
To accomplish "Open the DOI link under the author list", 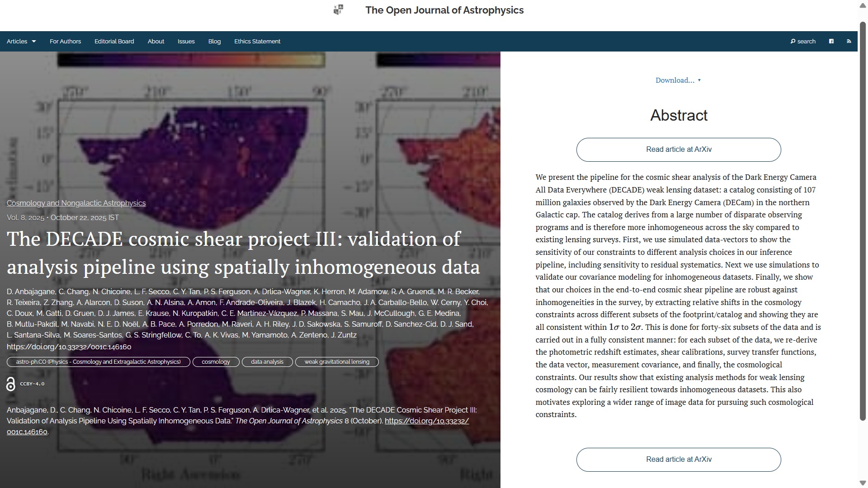I will [x=69, y=347].
